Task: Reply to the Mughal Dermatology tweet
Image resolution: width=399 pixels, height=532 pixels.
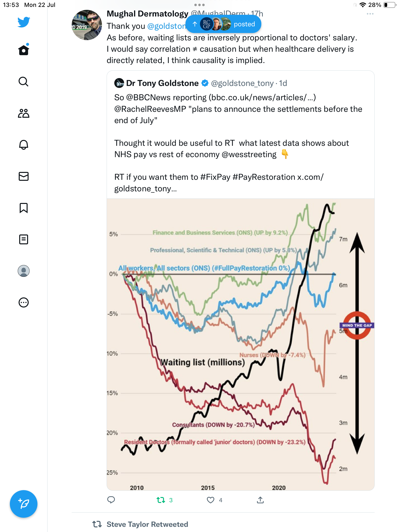Action: 111,500
